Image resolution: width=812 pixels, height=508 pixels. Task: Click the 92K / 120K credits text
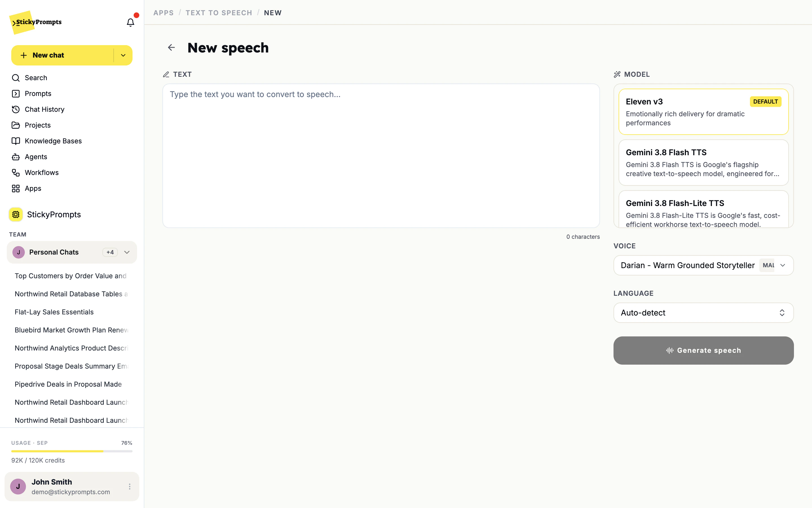coord(38,461)
